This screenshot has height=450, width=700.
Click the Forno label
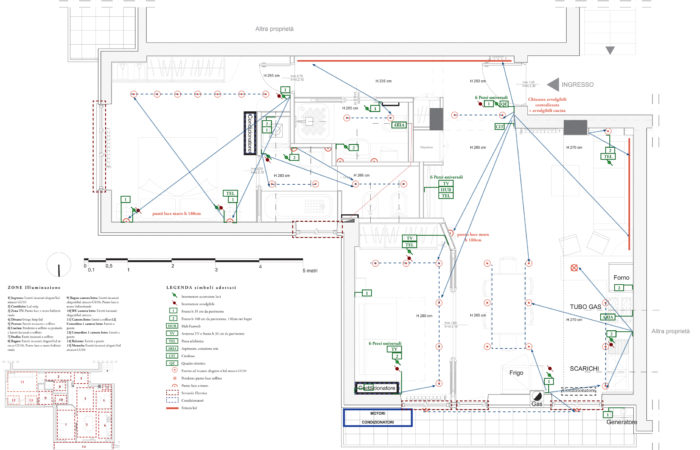tap(621, 277)
